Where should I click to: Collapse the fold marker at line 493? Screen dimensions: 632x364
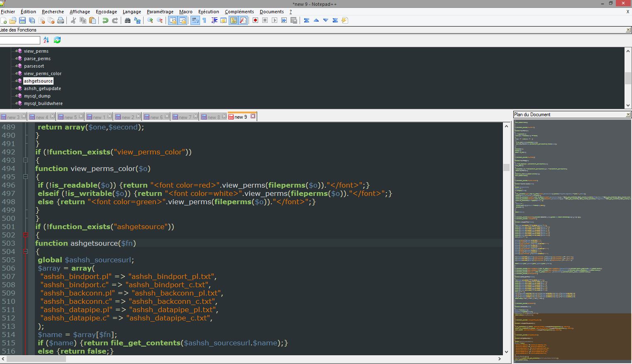click(x=25, y=160)
